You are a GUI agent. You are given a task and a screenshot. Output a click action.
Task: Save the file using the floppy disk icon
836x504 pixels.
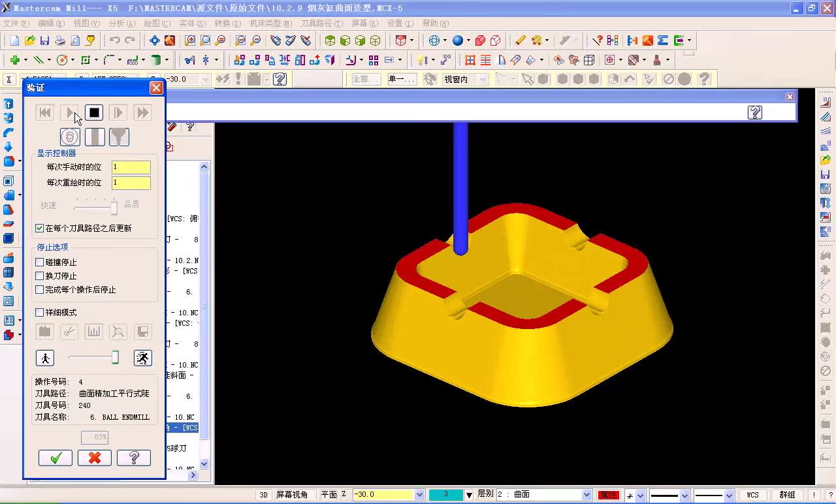pyautogui.click(x=44, y=40)
